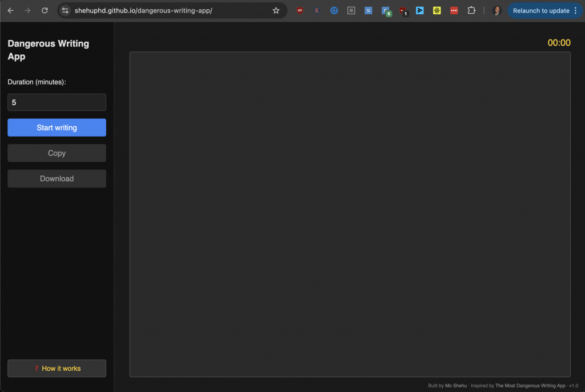Viewport: 585px width, 392px height.
Task: Click inside the large writing text area
Action: [x=350, y=214]
